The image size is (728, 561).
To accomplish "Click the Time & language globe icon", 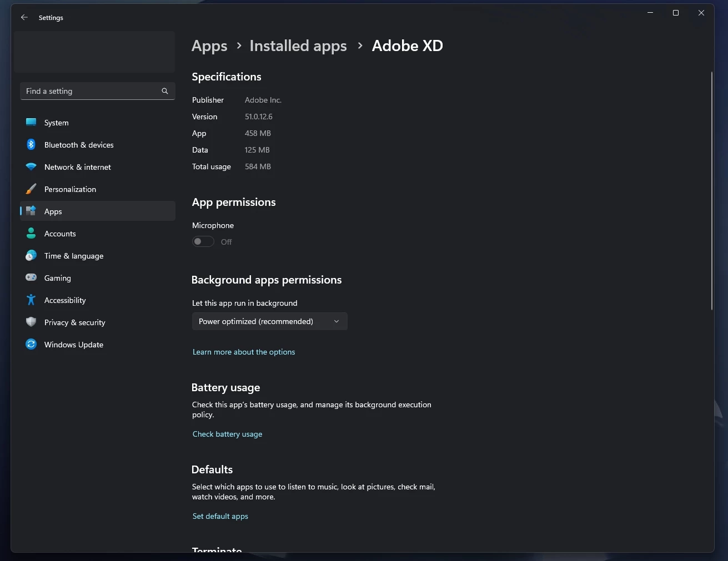I will coord(31,256).
